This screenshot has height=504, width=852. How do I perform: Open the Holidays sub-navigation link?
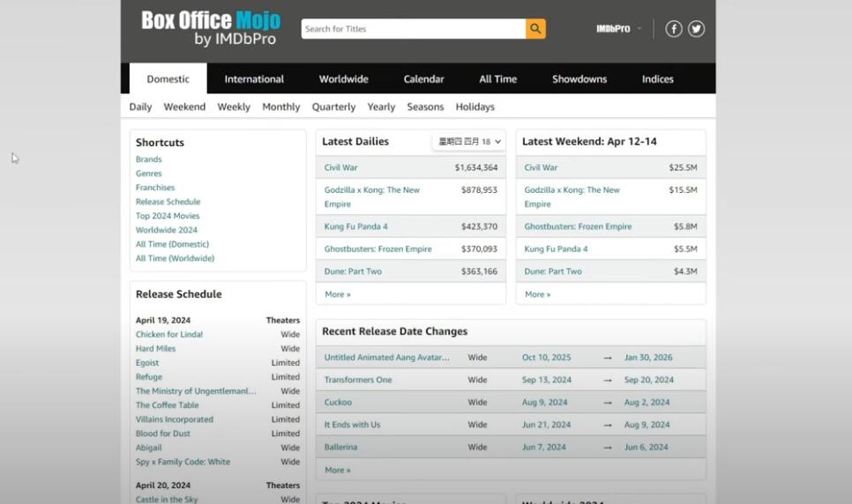(x=475, y=107)
